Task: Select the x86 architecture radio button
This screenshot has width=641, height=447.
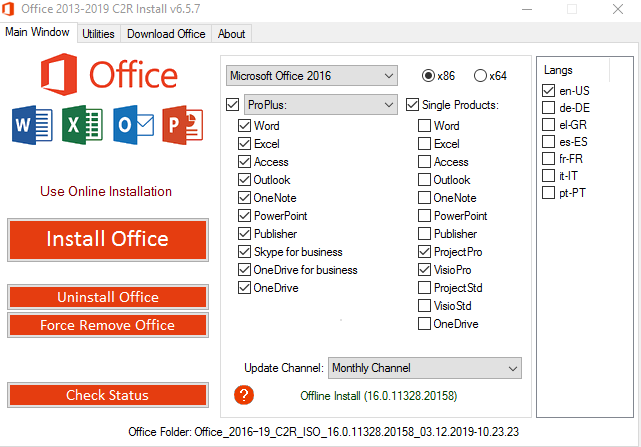Action: [428, 76]
